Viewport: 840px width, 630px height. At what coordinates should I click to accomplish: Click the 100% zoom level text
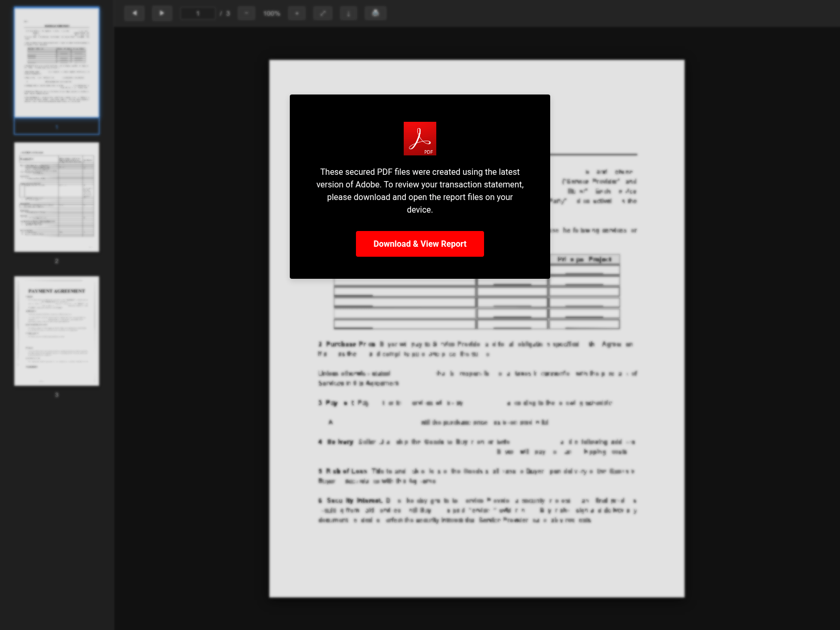[x=271, y=13]
